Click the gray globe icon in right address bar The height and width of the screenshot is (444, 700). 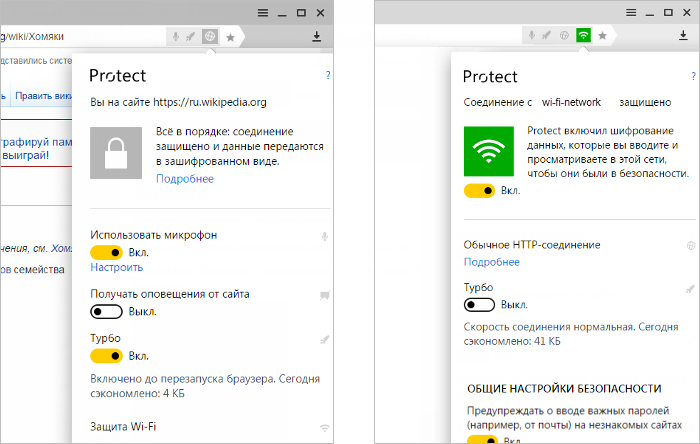[x=564, y=35]
